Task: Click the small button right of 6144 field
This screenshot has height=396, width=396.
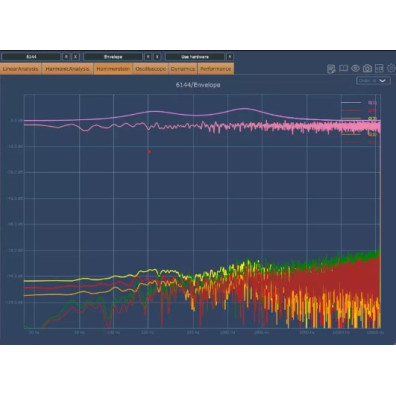Action: point(66,57)
